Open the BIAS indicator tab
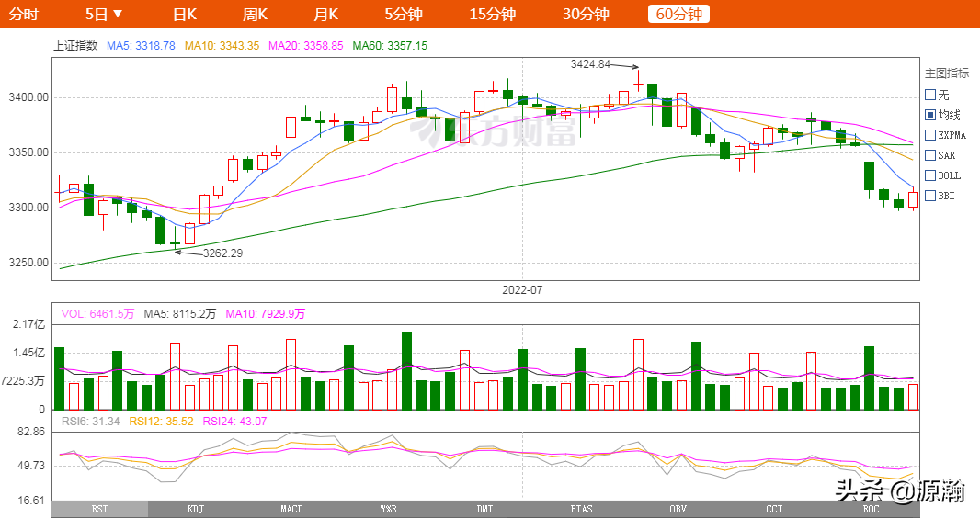The height and width of the screenshot is (518, 980). [581, 509]
